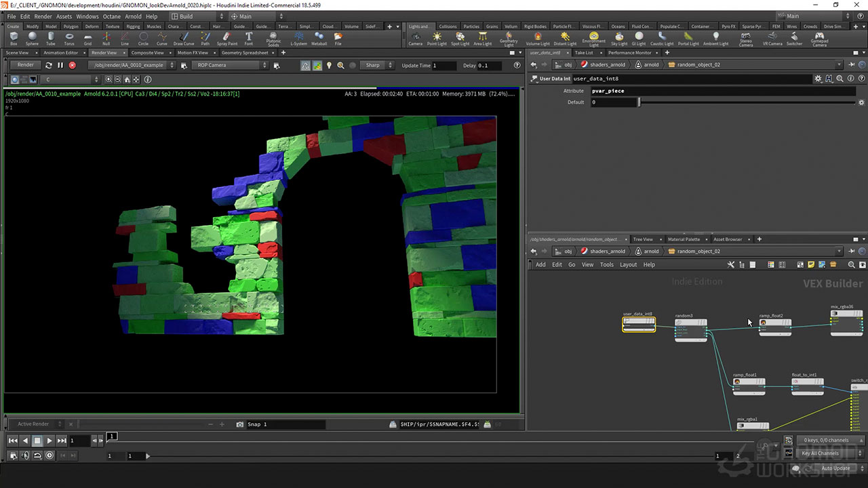Add an Environment Light from shelf
868x488 pixels.
(x=594, y=39)
